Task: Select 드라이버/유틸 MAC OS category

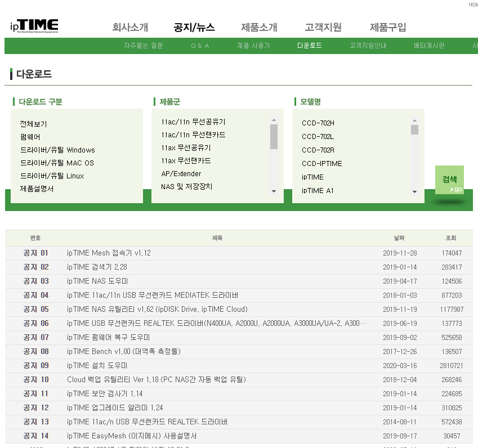Action: [57, 163]
